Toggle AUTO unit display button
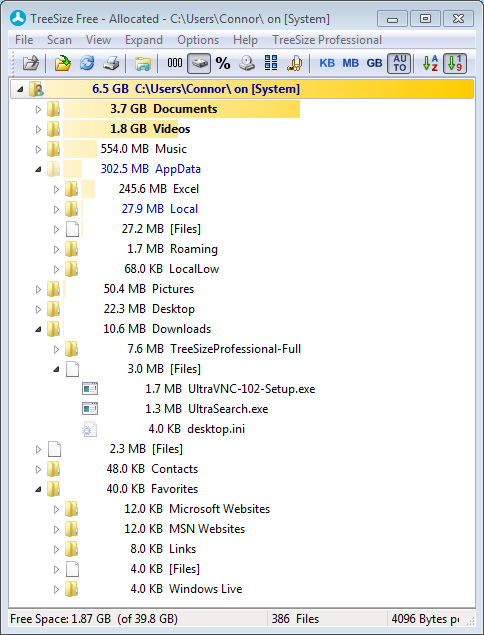This screenshot has width=484, height=635. point(399,64)
